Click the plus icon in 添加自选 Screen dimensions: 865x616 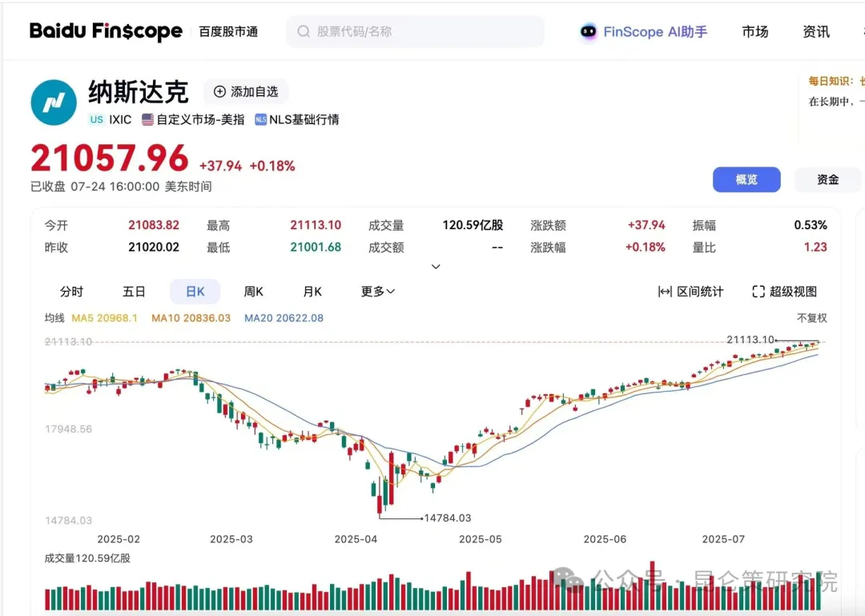click(219, 92)
